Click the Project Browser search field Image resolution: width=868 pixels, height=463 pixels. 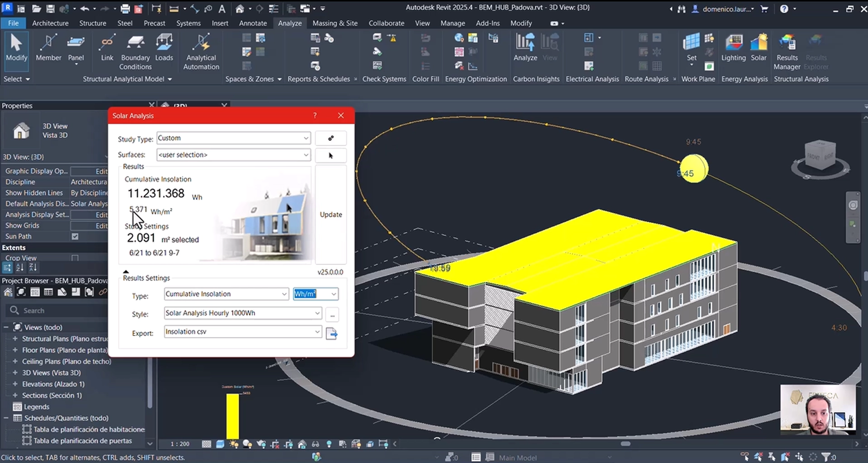point(57,311)
